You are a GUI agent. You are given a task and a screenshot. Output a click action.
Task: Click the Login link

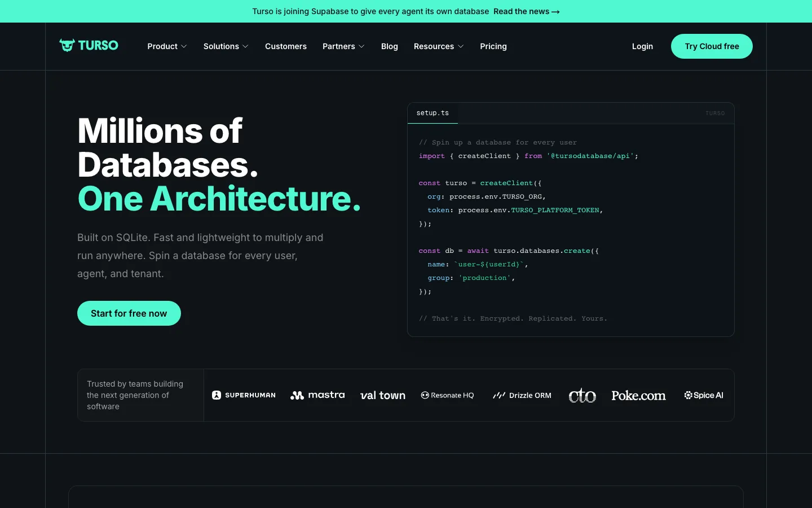coord(642,46)
